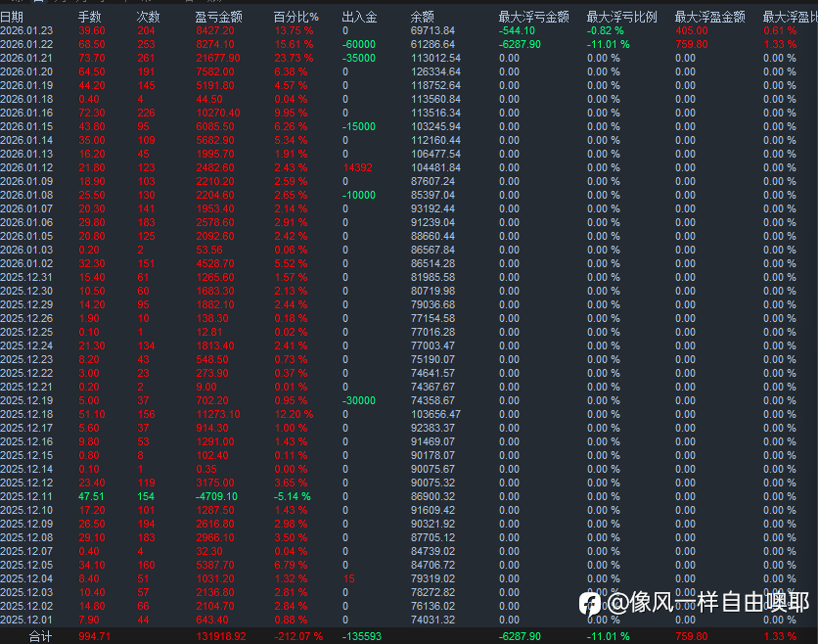The image size is (818, 644).
Task: Select the date cell 2025.12.19
Action: point(26,400)
